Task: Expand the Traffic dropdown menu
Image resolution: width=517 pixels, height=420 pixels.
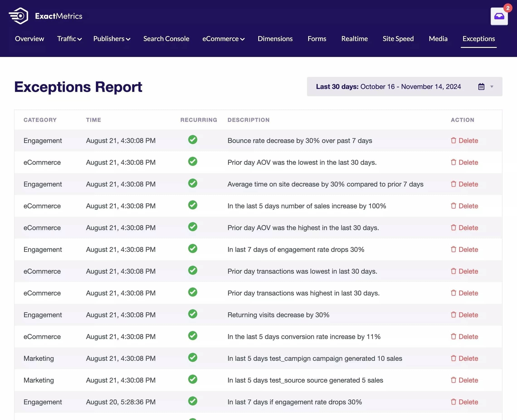Action: [69, 39]
